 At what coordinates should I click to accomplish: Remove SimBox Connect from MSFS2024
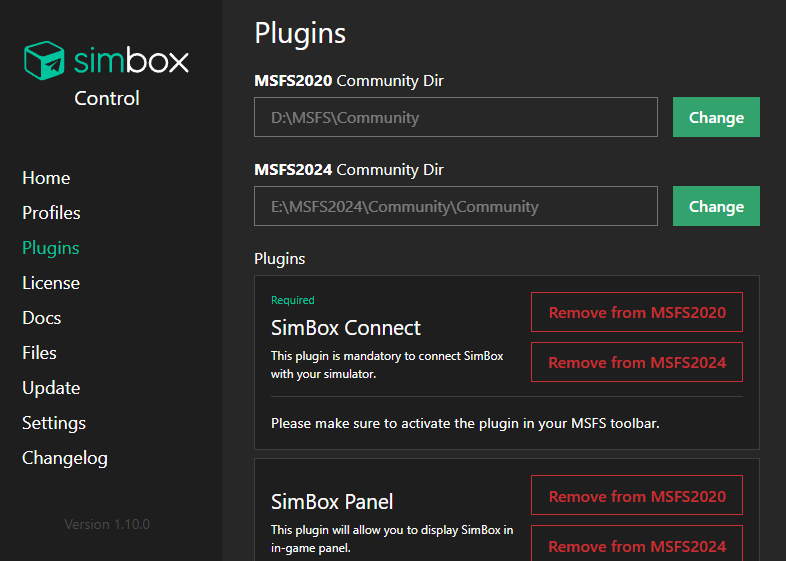pyautogui.click(x=637, y=362)
